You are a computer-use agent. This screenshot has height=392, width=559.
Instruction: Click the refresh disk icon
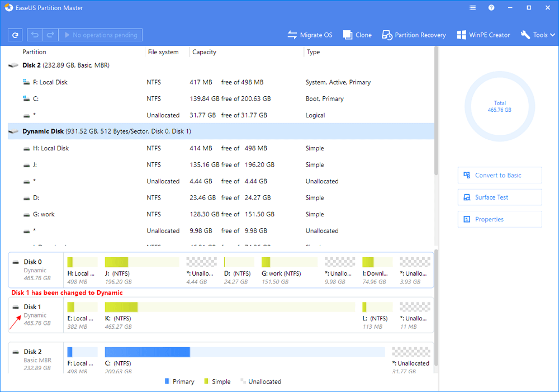pos(15,35)
